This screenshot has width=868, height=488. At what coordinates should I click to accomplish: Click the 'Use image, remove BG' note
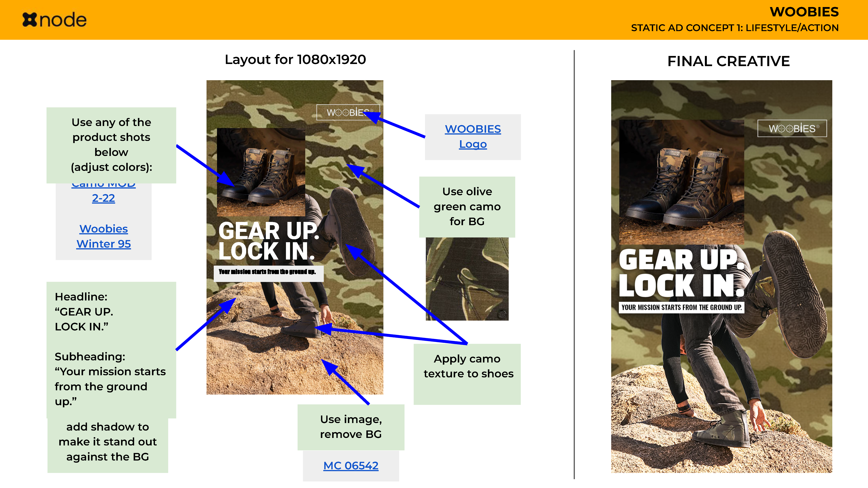351,427
